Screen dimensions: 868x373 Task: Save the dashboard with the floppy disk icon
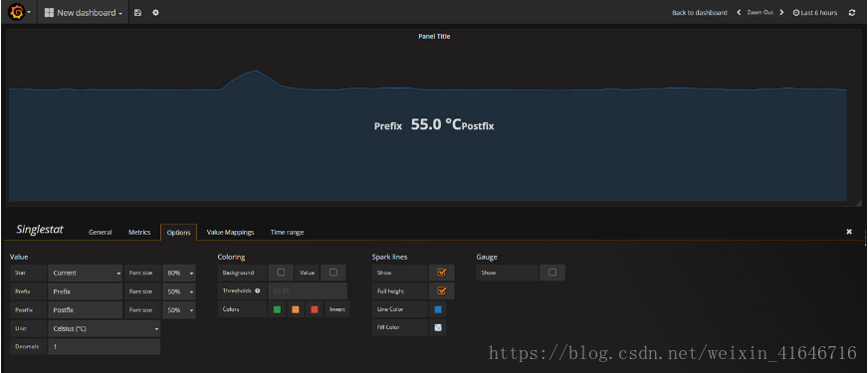pyautogui.click(x=137, y=13)
